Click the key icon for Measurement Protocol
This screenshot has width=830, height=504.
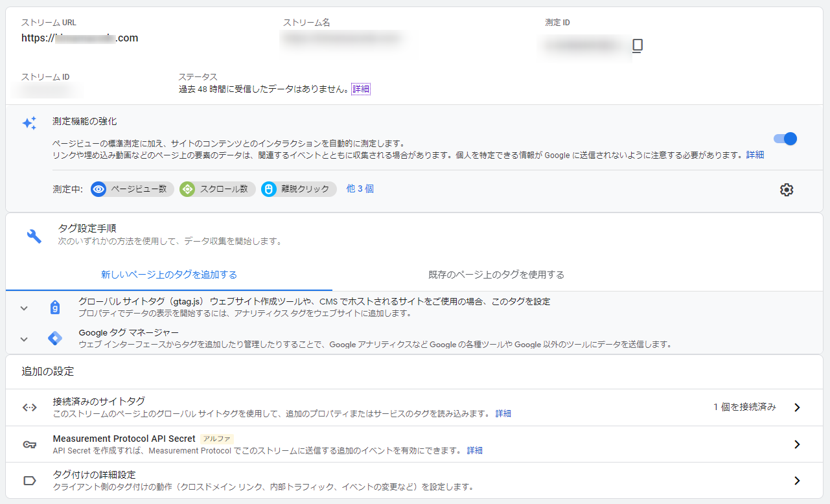coord(29,444)
